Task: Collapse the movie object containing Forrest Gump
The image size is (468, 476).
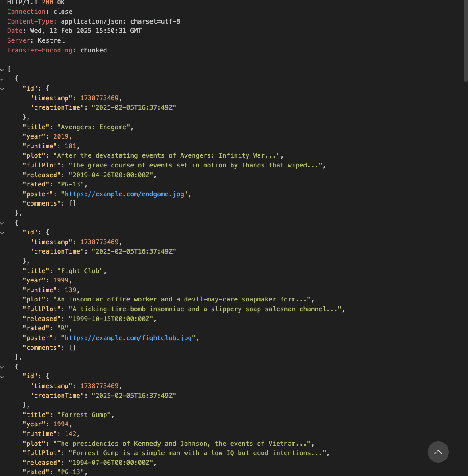Action: [2, 367]
